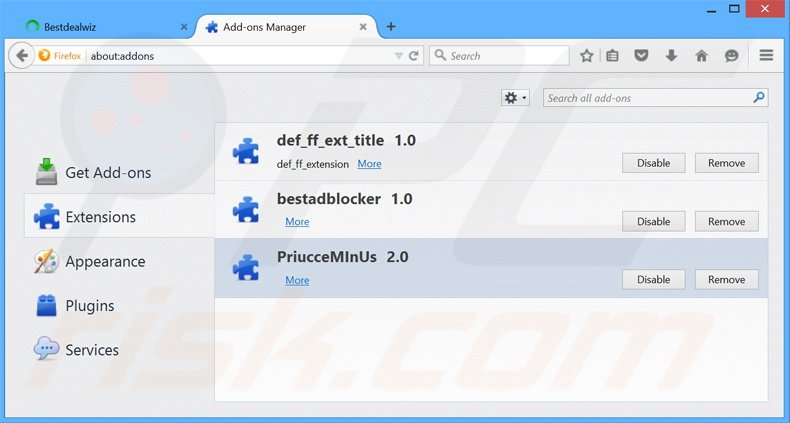Maximize the Firefox window
The height and width of the screenshot is (423, 790).
point(735,9)
